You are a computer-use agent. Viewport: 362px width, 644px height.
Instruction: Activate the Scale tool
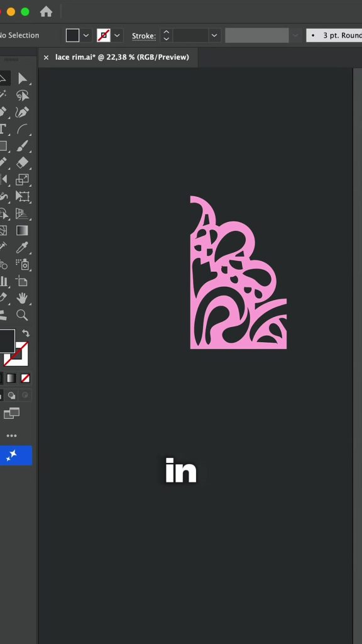[x=23, y=179]
